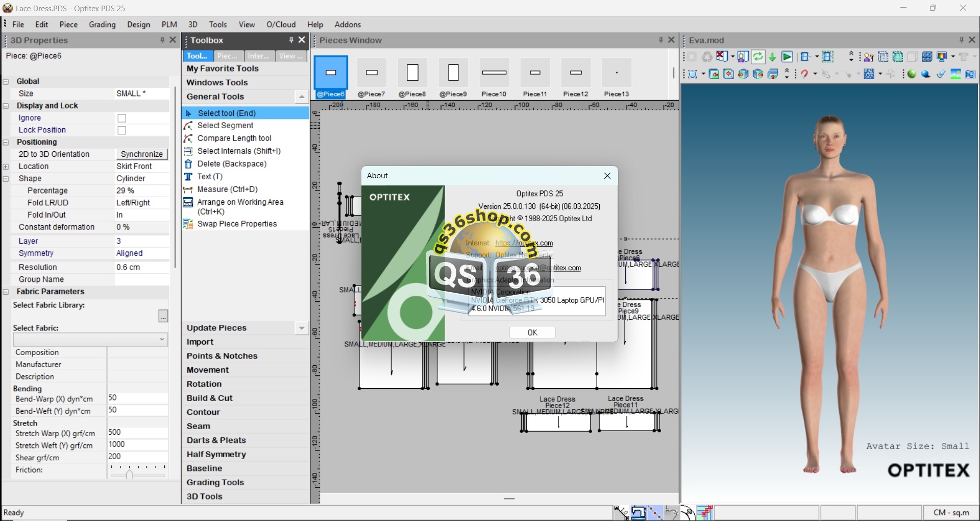Open the Addons menu

348,25
